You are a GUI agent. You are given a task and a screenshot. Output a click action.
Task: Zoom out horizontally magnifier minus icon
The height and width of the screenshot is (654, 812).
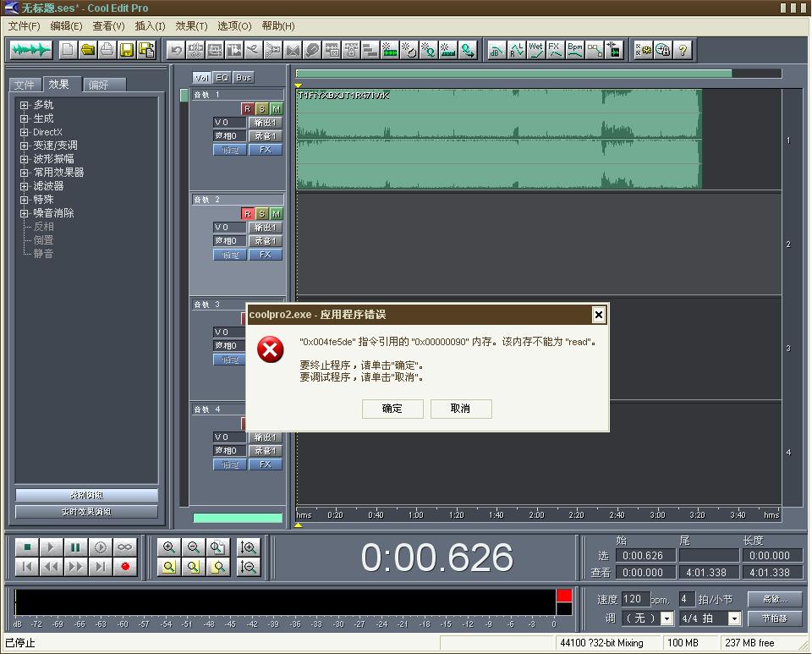pos(193,547)
